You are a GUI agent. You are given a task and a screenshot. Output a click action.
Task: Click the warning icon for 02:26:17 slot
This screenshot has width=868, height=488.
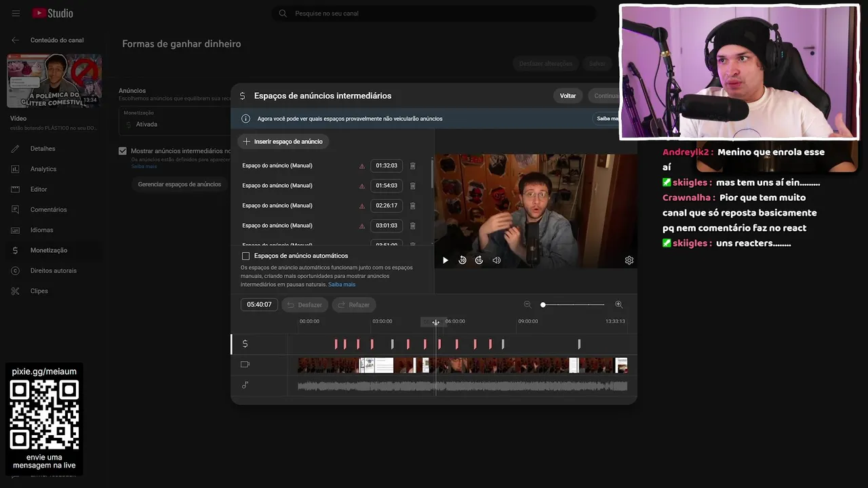(x=362, y=206)
